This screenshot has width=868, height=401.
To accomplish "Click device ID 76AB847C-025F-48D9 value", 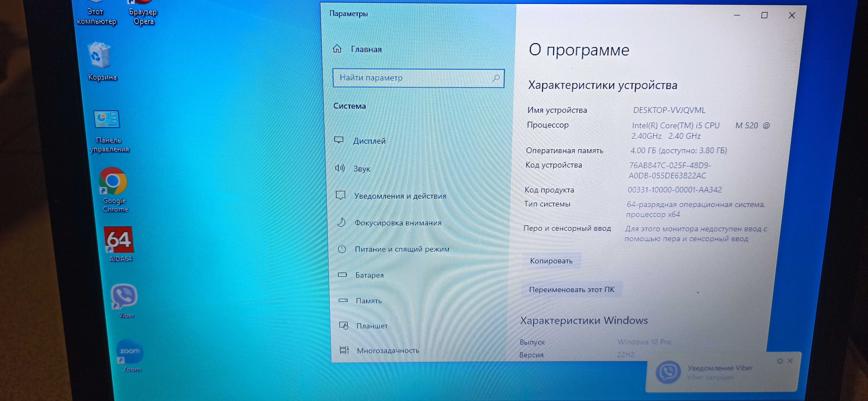I will [670, 170].
